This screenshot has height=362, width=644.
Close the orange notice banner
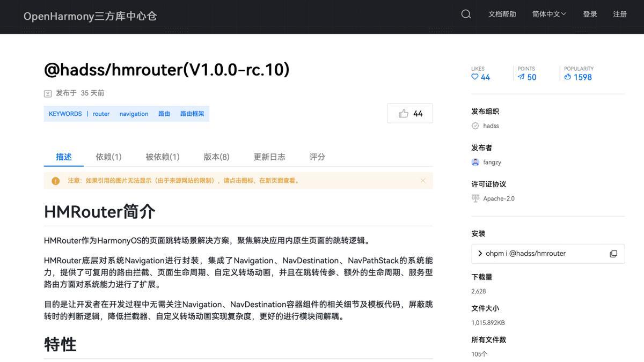(423, 181)
